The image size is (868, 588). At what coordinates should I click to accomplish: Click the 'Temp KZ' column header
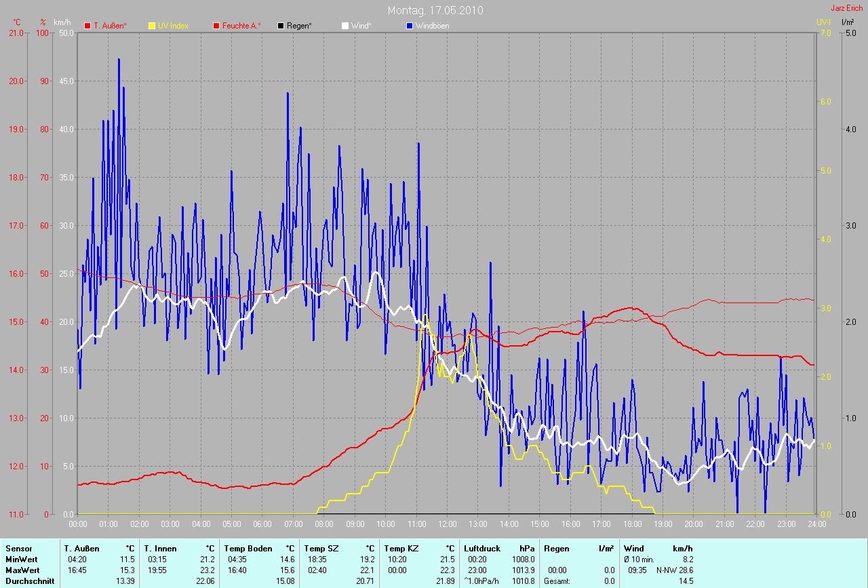pyautogui.click(x=400, y=548)
